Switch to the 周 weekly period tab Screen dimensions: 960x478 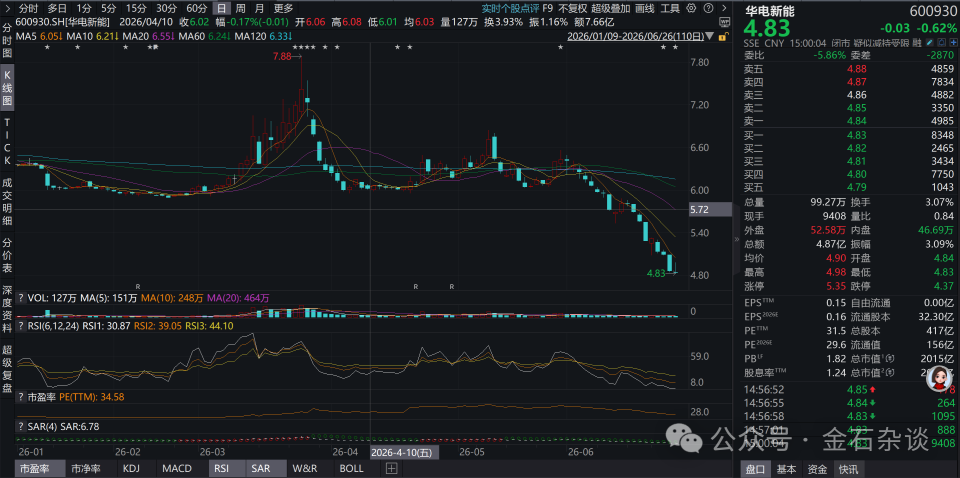pyautogui.click(x=241, y=9)
